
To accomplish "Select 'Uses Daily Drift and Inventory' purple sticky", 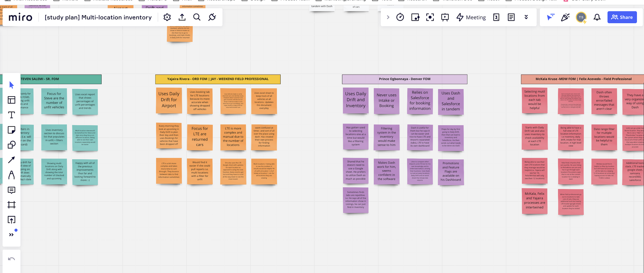I will [x=355, y=101].
